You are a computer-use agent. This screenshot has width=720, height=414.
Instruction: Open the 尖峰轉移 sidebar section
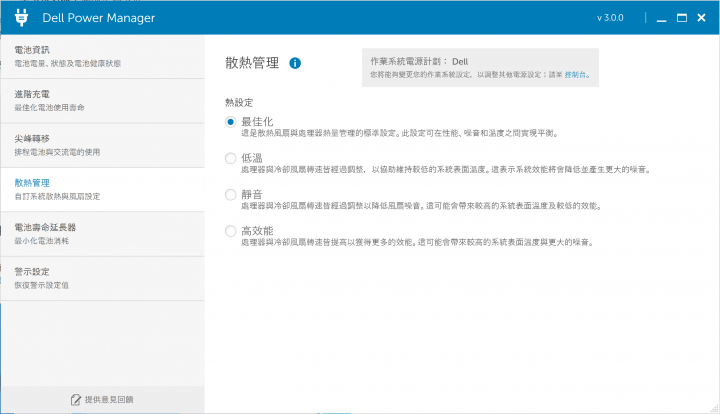coord(102,145)
